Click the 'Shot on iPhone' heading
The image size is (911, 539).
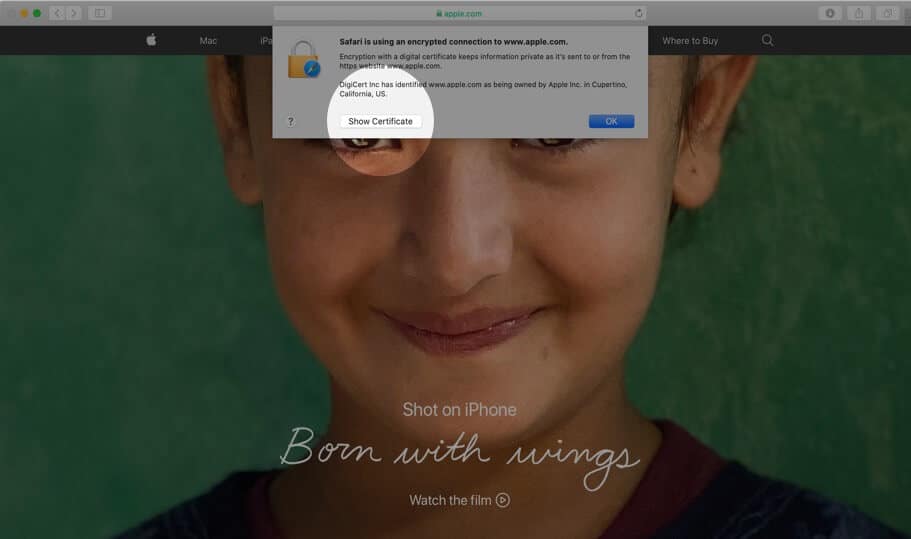pyautogui.click(x=460, y=409)
